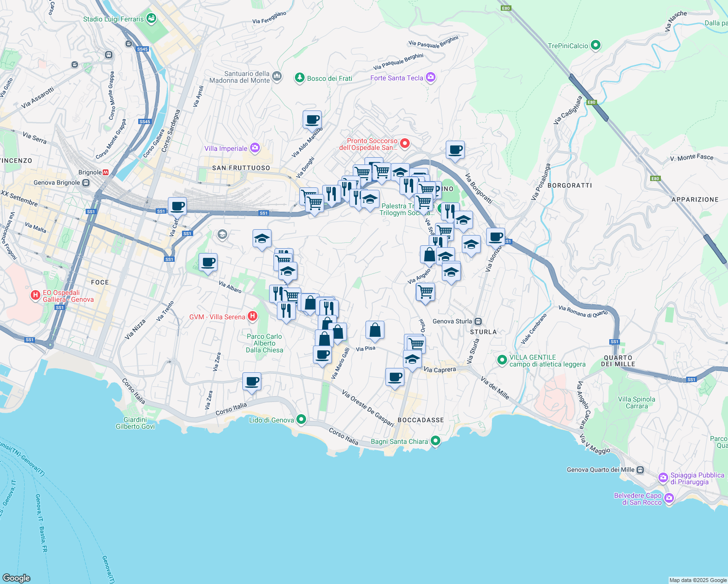The height and width of the screenshot is (584, 728).
Task: Click the Corso Sardegna street label
Action: pos(170,130)
